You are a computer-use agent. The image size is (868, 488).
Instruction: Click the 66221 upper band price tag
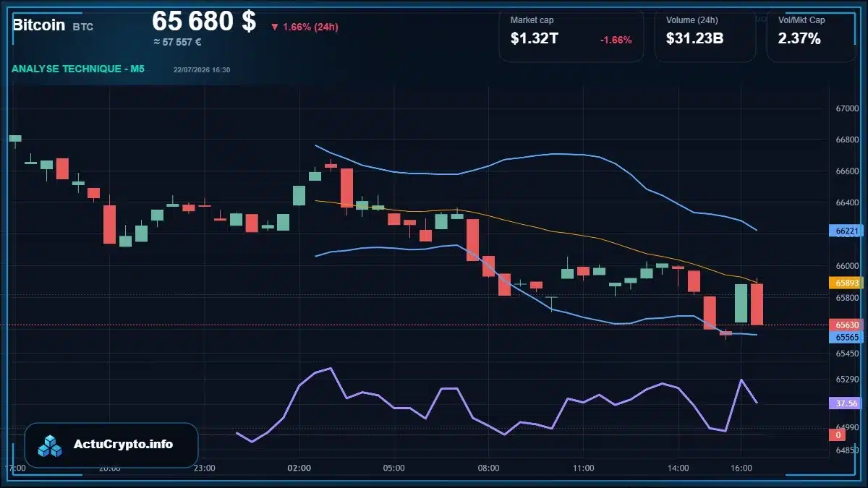click(x=846, y=231)
